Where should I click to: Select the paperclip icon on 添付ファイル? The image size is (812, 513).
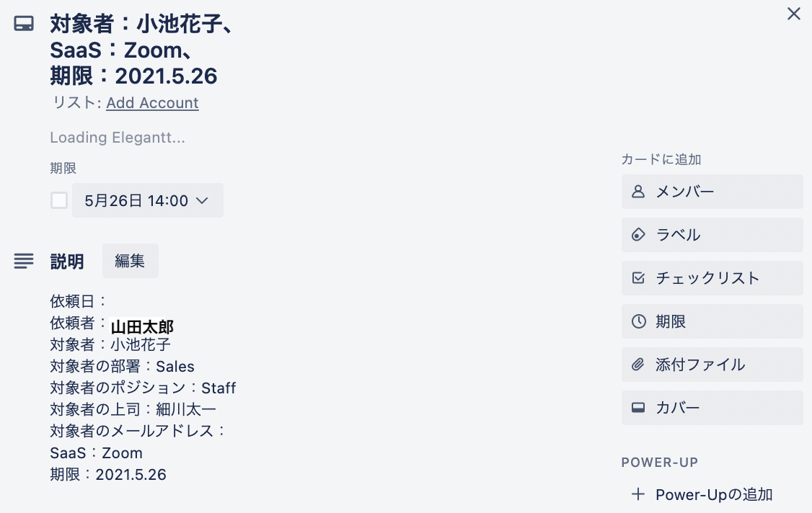click(x=638, y=365)
